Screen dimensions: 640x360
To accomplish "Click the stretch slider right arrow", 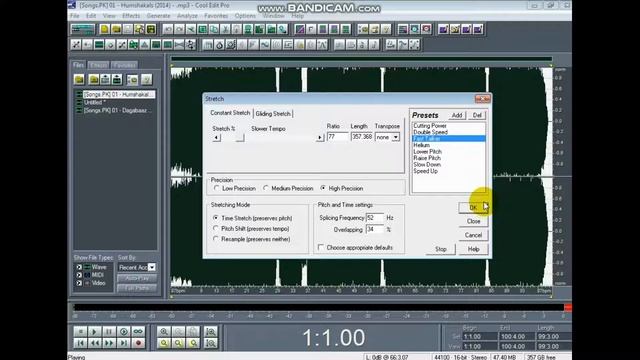I will (x=320, y=138).
